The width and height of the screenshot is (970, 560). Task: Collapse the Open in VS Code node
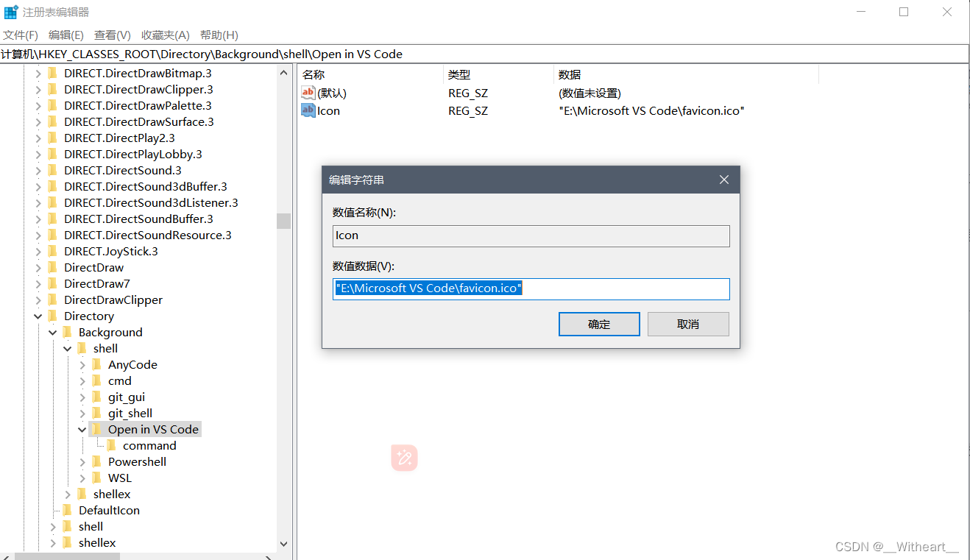(82, 429)
